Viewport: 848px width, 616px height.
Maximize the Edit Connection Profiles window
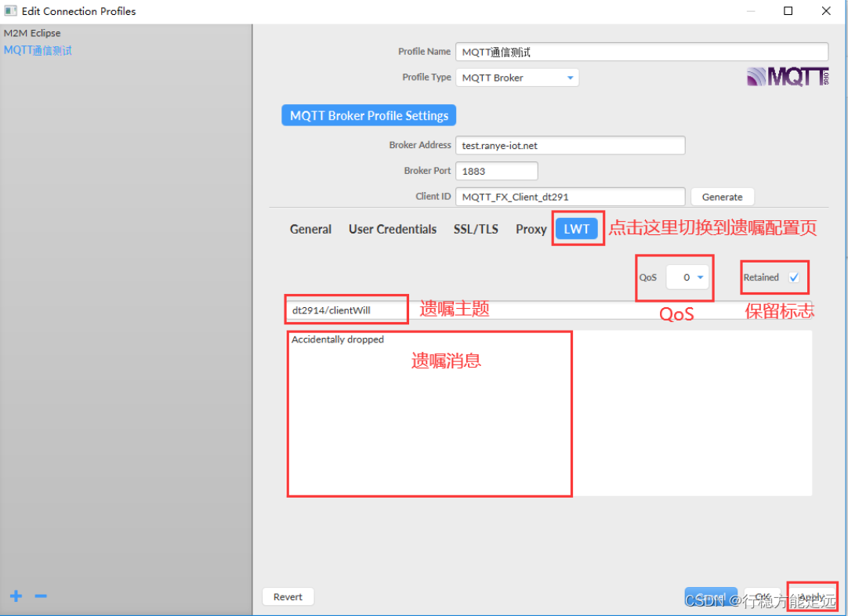click(x=788, y=11)
